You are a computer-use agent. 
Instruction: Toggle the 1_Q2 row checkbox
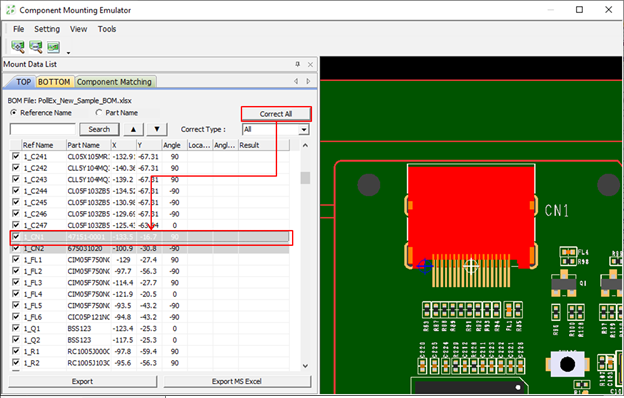tap(16, 339)
